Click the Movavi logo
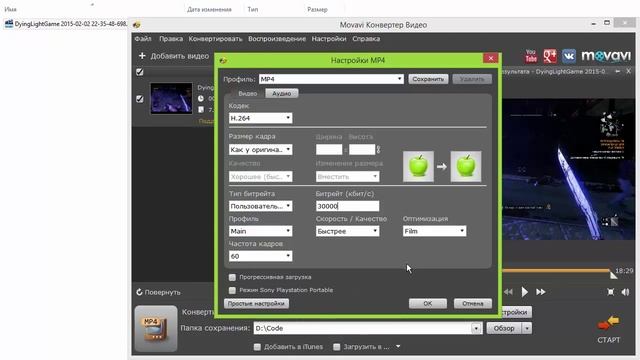The height and width of the screenshot is (360, 640). [606, 56]
